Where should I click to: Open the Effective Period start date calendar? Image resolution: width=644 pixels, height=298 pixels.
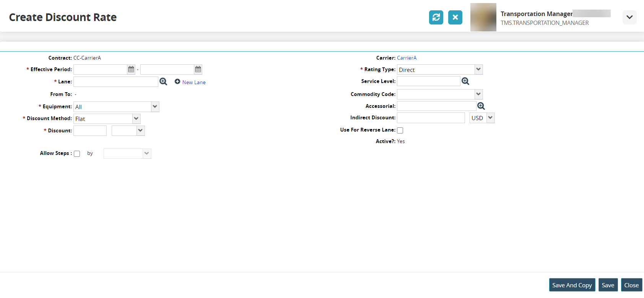pyautogui.click(x=131, y=69)
